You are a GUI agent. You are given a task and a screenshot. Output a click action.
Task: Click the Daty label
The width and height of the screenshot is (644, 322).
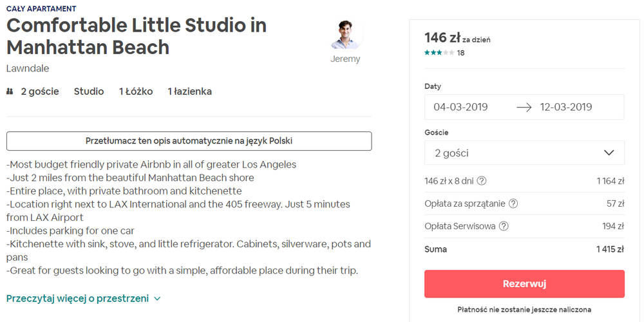tap(433, 86)
